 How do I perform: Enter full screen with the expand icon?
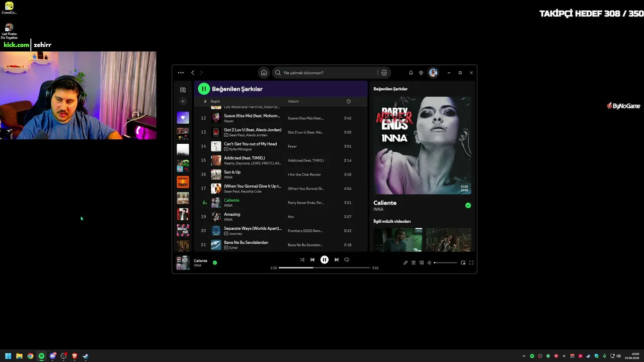coord(471,262)
